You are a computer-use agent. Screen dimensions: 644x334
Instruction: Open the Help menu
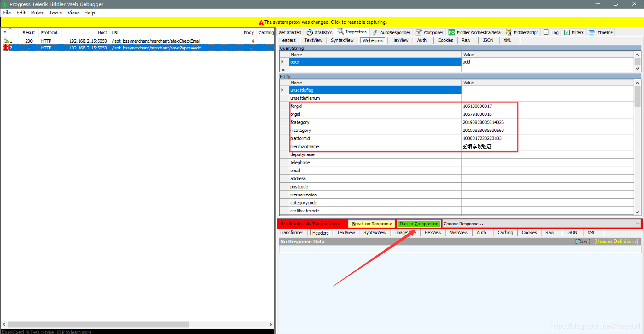90,13
